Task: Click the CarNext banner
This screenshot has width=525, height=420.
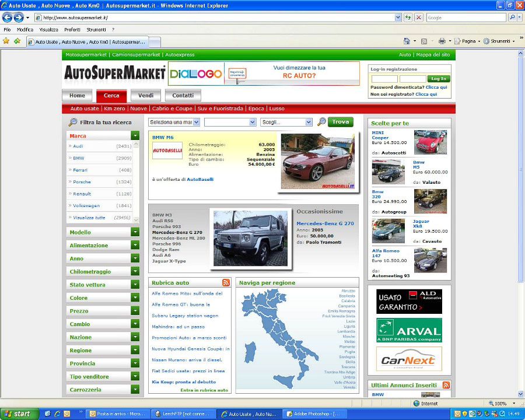Action: point(409,359)
